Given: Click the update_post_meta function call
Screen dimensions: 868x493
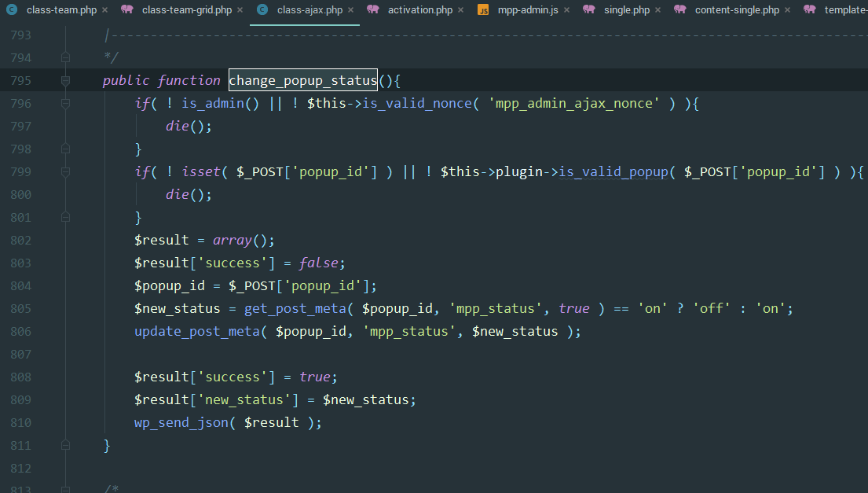Looking at the screenshot, I should click(197, 331).
